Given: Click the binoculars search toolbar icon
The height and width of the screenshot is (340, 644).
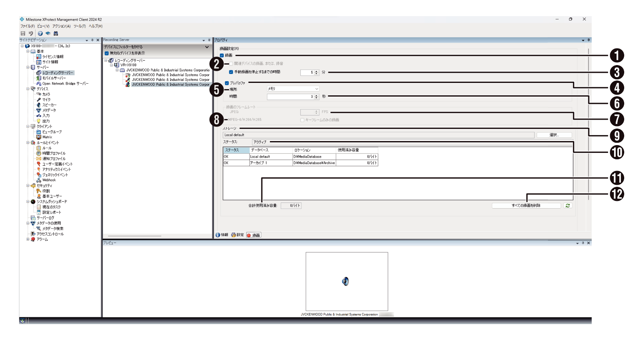Looking at the screenshot, I should coord(56,34).
